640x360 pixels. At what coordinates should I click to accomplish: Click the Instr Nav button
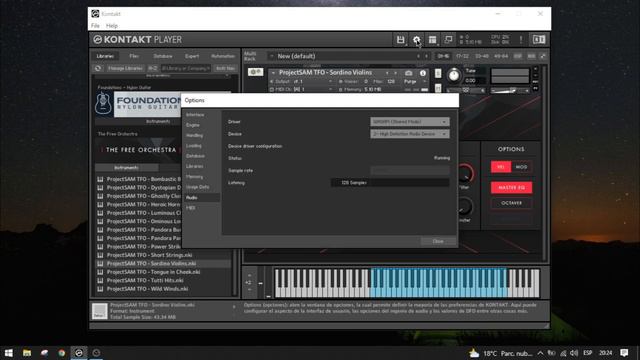click(225, 68)
